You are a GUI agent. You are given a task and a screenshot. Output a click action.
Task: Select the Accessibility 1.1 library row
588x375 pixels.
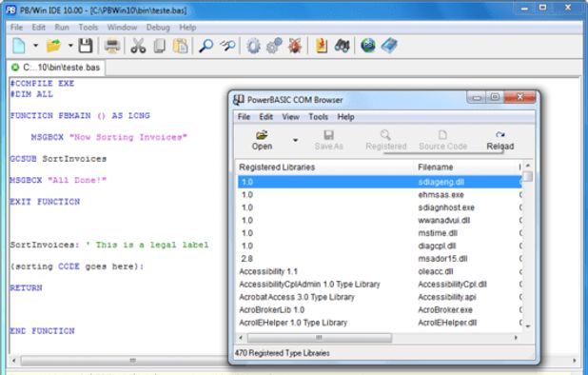(380, 271)
